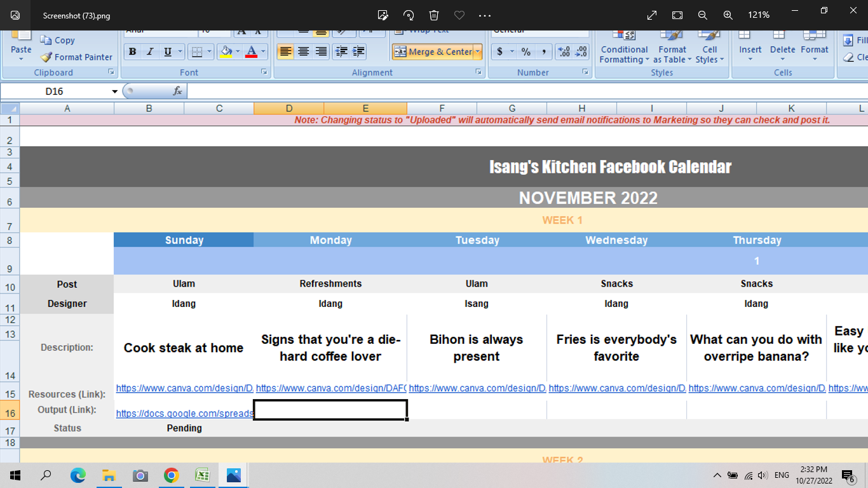
Task: Select column A header
Action: coord(67,109)
